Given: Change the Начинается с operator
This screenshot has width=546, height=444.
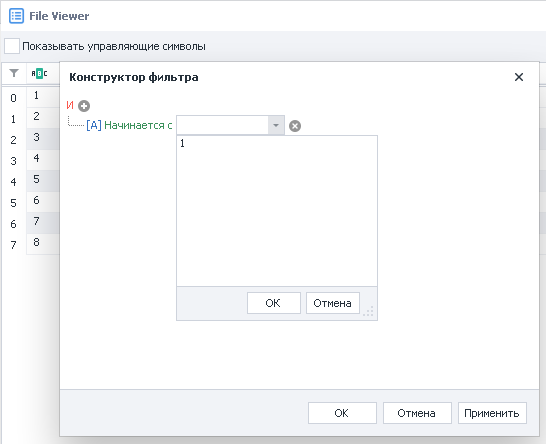Looking at the screenshot, I should click(138, 125).
